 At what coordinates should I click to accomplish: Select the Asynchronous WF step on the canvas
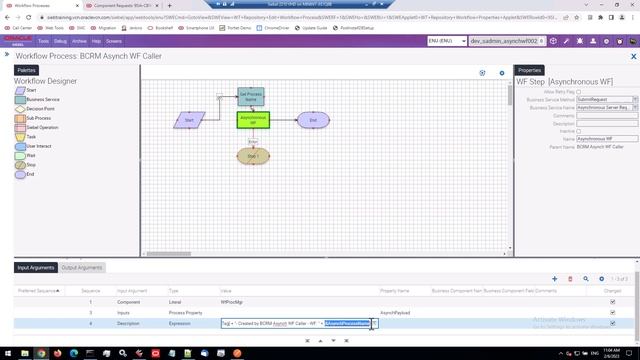[253, 120]
